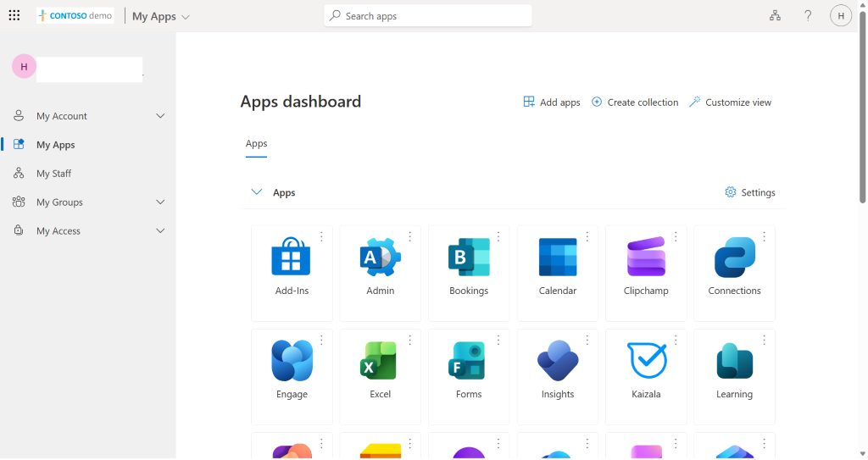Open My Access in sidebar
Image resolution: width=868 pixels, height=460 pixels.
coord(88,230)
